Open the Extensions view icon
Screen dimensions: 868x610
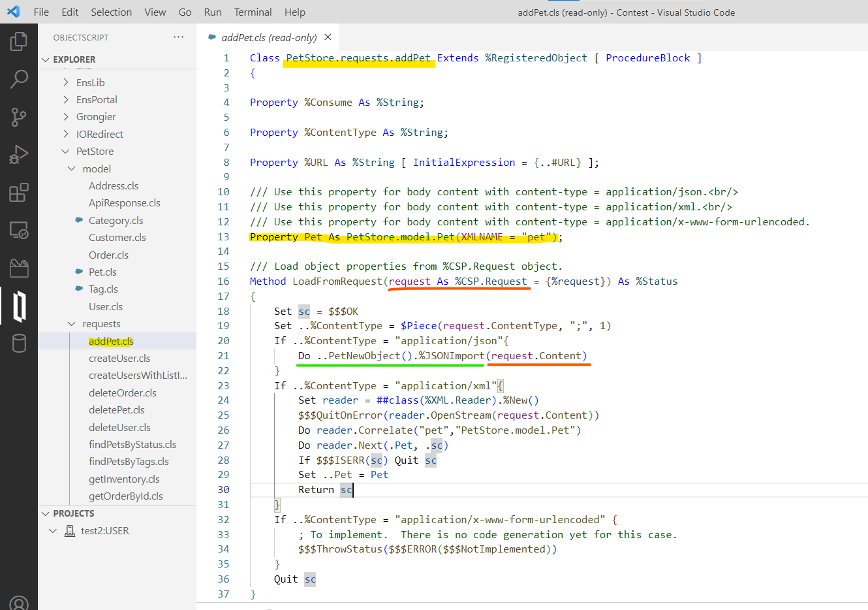[x=19, y=193]
